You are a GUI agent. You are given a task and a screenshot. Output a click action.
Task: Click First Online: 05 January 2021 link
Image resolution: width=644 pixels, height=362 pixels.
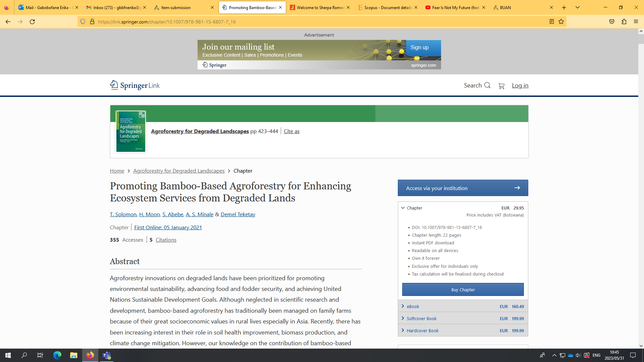[168, 228]
